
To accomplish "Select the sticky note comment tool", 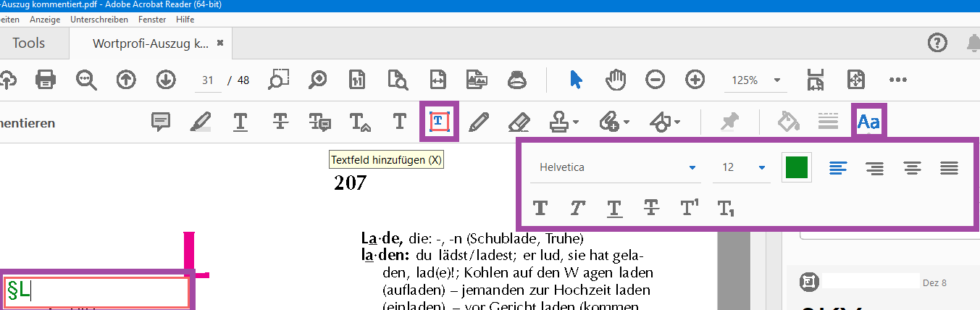I will [160, 122].
